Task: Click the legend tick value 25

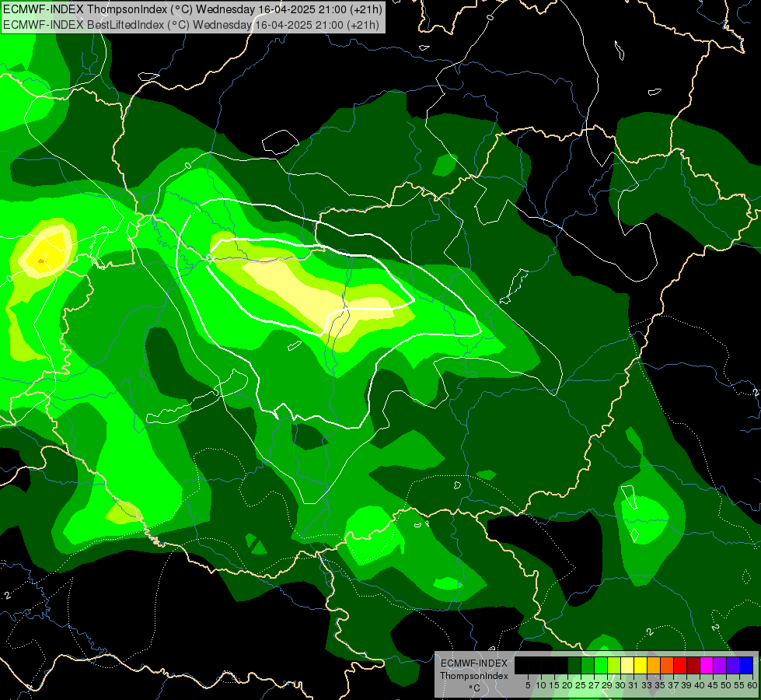Action: coord(581,685)
